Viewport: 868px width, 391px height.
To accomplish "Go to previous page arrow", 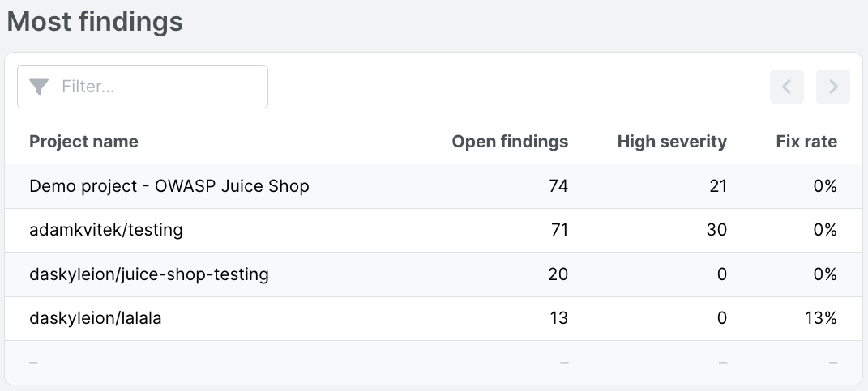I will coord(786,87).
